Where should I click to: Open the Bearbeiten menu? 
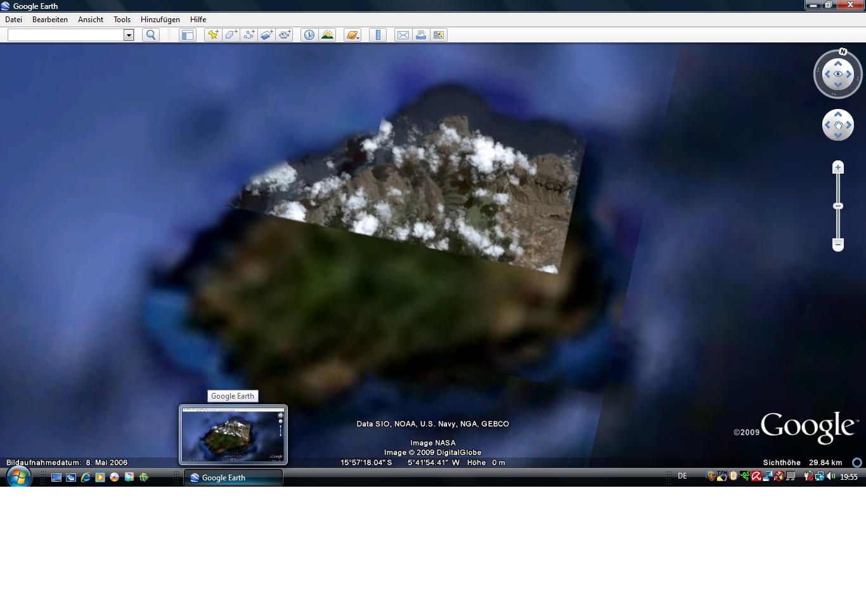(50, 20)
